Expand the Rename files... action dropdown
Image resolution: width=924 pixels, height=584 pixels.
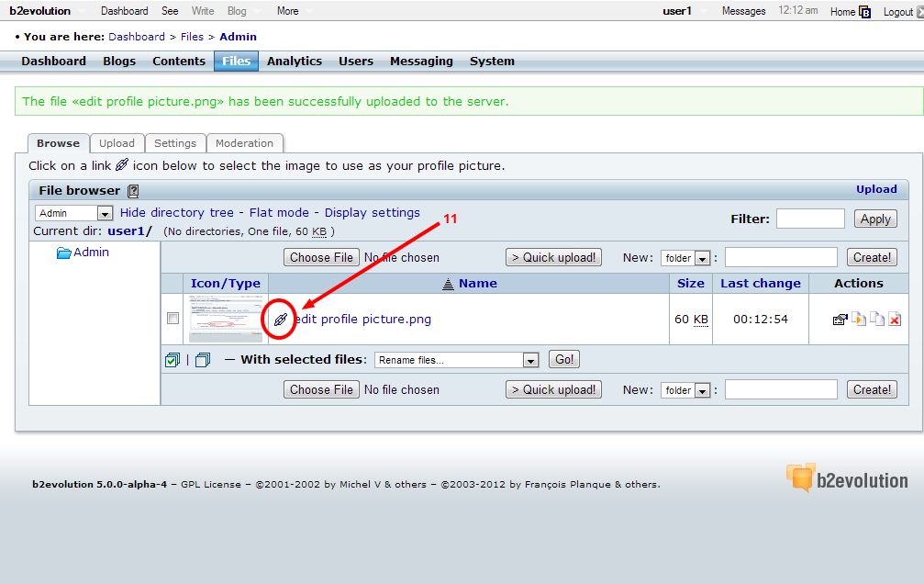tap(457, 360)
